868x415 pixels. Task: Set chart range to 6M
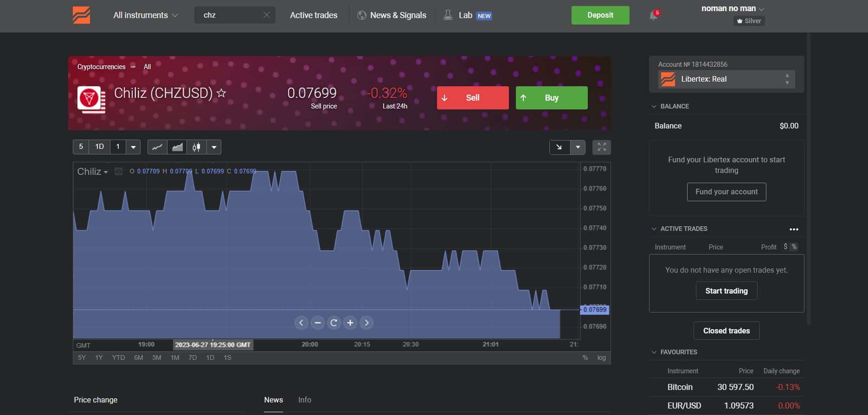coord(138,358)
